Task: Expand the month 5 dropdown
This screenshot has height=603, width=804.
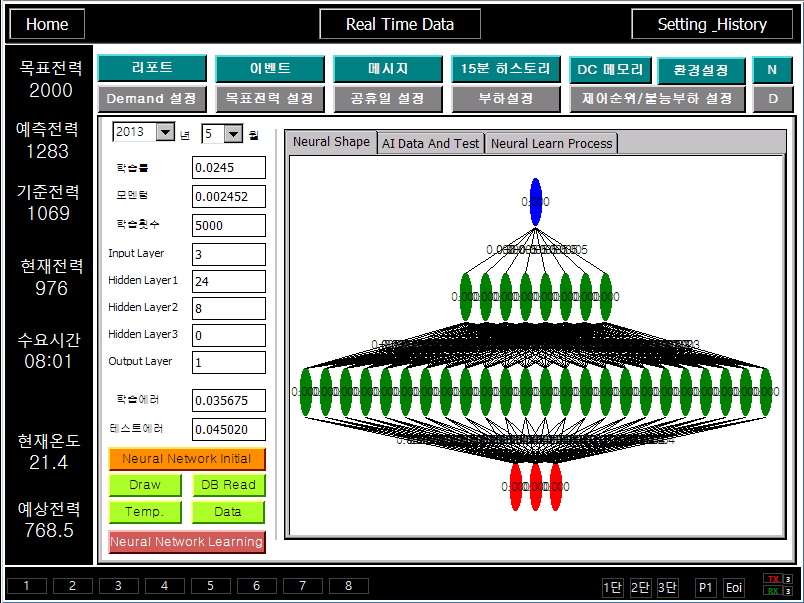Action: [x=233, y=134]
